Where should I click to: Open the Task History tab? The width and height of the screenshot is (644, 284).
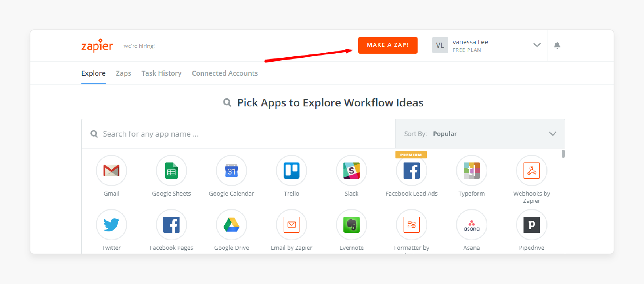[x=161, y=73]
